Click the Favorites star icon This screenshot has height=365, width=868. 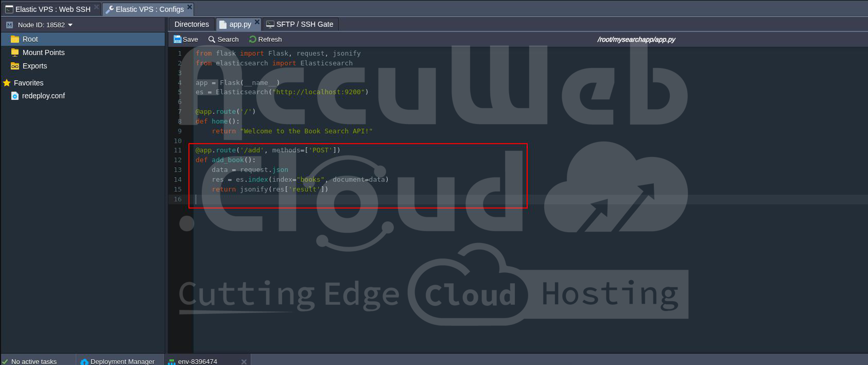tap(7, 83)
